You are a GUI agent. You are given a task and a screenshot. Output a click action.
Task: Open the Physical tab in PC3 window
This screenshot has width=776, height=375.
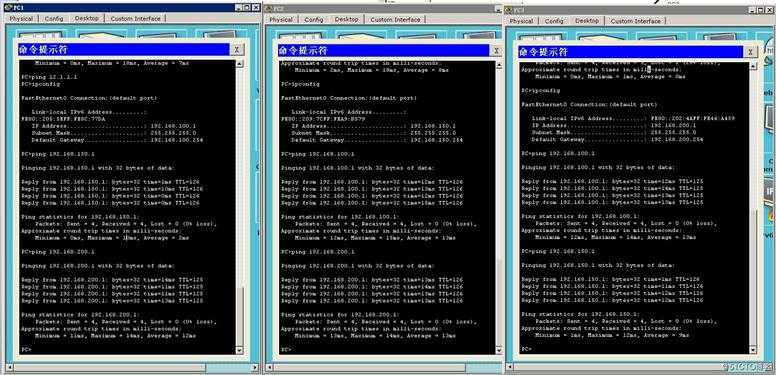point(522,21)
